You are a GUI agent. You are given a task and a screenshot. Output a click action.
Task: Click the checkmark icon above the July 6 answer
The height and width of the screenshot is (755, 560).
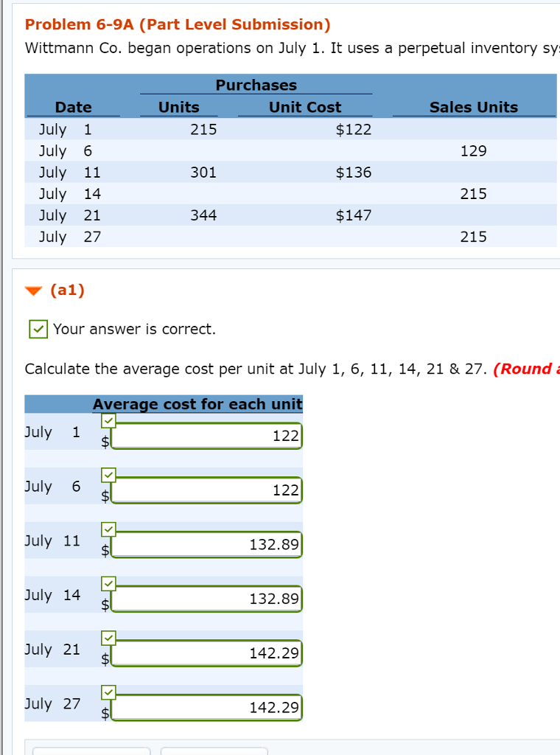click(x=108, y=474)
